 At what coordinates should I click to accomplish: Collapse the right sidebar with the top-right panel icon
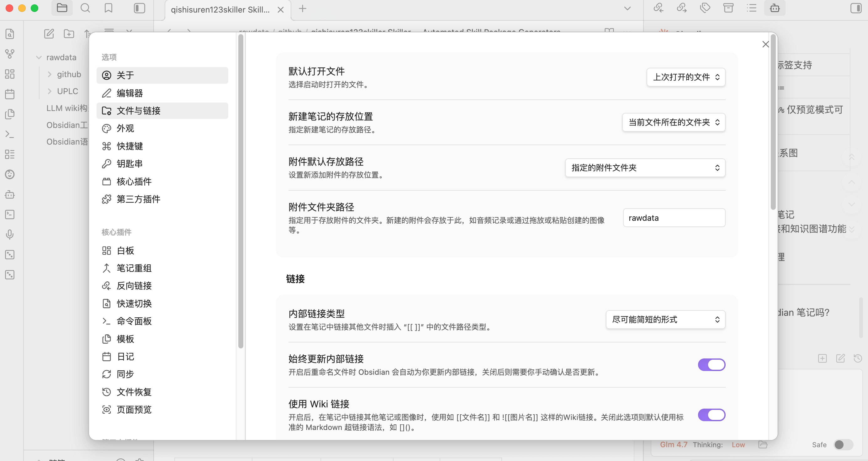[856, 8]
